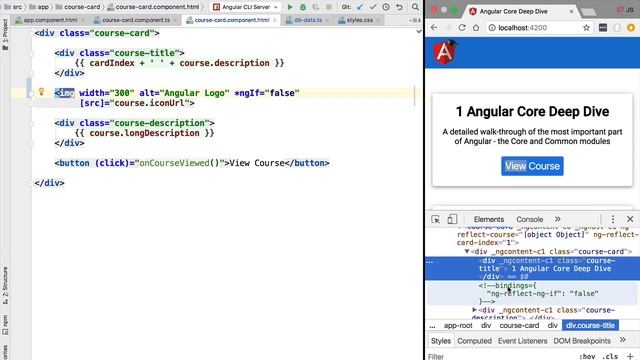Activate DevTools inspect element picker

coord(436,219)
